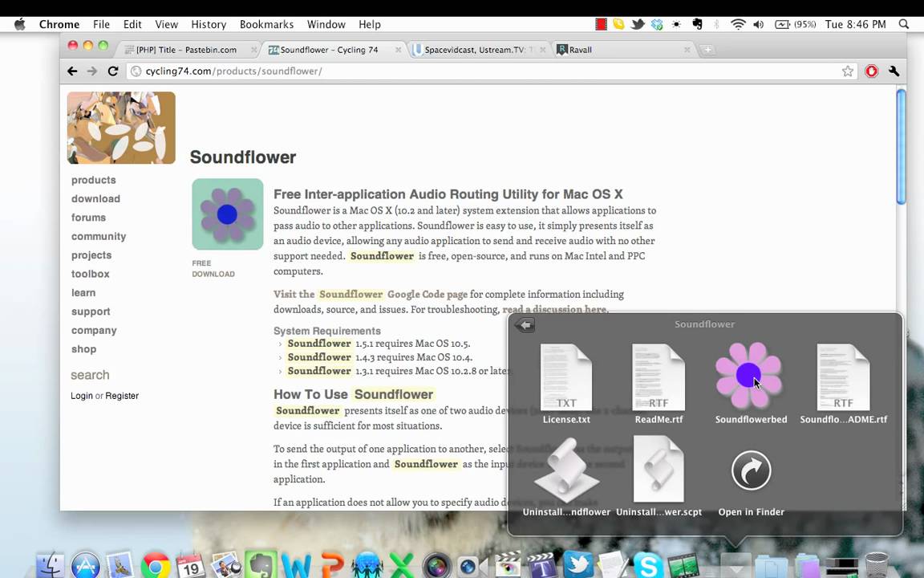Open learn link in sidebar

point(83,292)
